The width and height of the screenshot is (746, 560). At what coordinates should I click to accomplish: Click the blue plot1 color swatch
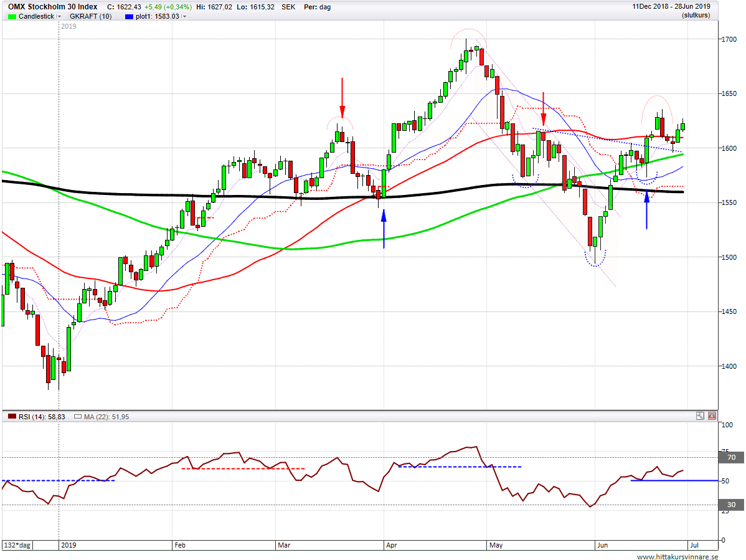pos(129,17)
